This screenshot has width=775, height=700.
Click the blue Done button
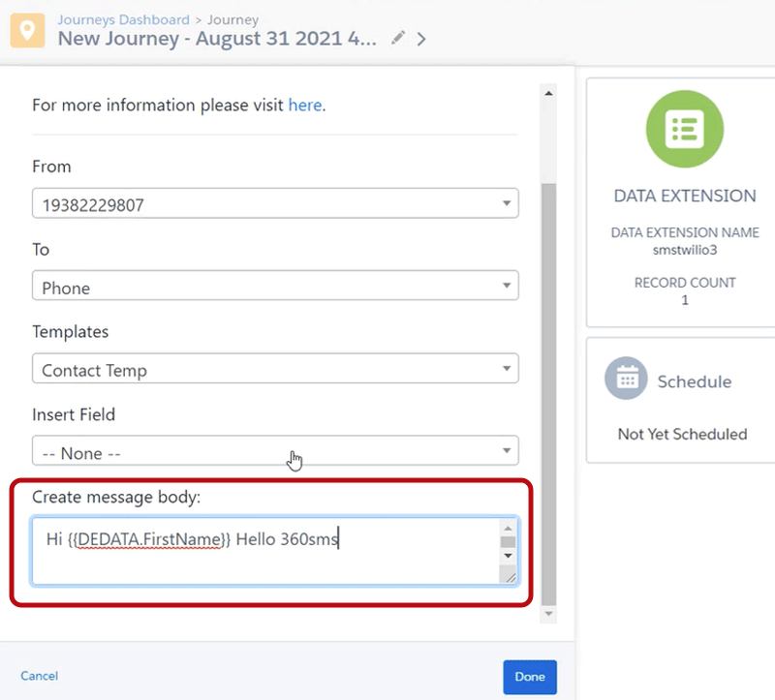pos(530,677)
